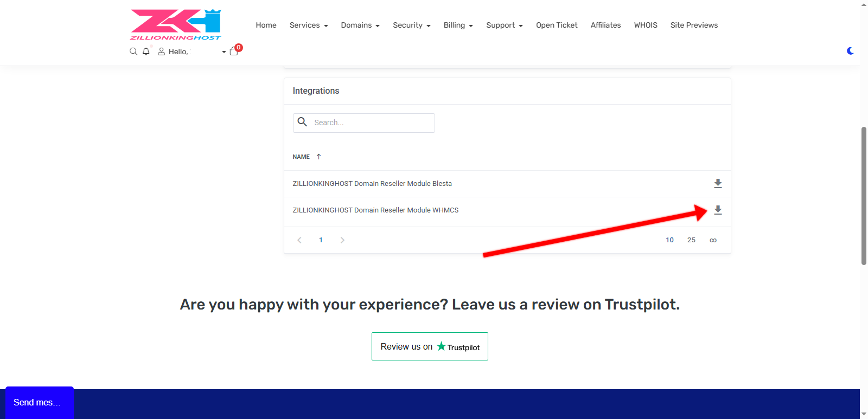Viewport: 868px width, 419px height.
Task: Download the Blesta reseller module
Action: click(718, 184)
